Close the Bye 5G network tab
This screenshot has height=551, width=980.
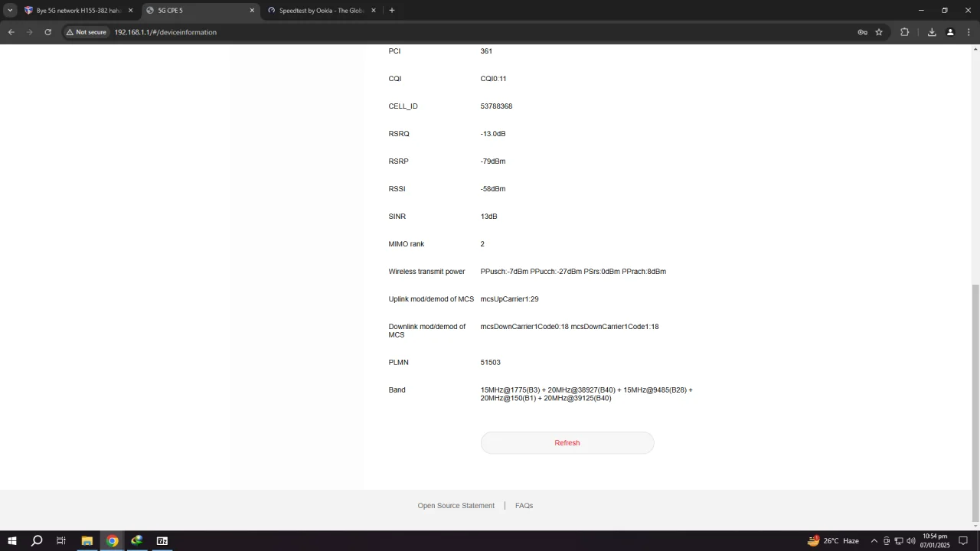(130, 11)
